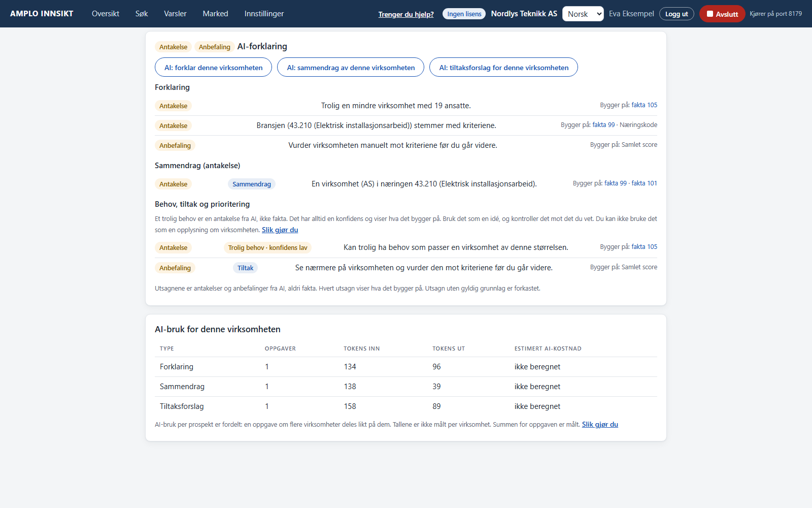The image size is (812, 508).
Task: Click the text 'Nordlys Teknikk AS'
Action: coord(524,14)
